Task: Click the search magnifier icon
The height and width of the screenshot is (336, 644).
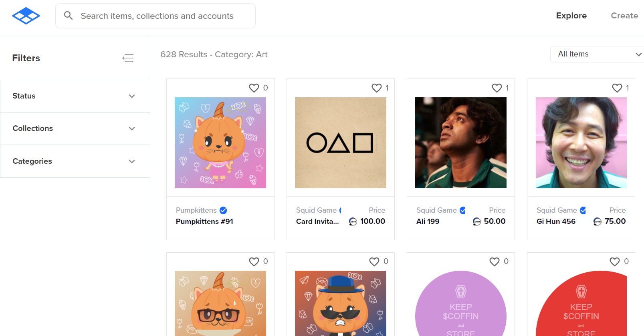Action: point(69,16)
